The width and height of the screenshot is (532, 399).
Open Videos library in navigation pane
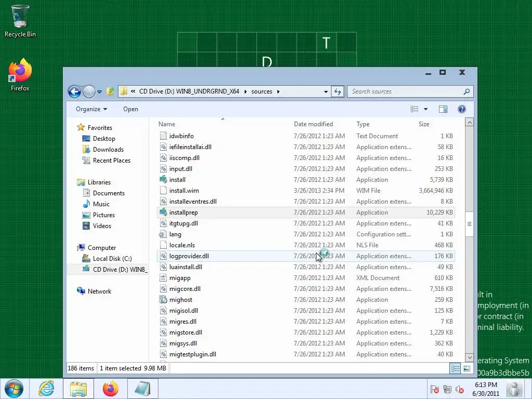102,225
